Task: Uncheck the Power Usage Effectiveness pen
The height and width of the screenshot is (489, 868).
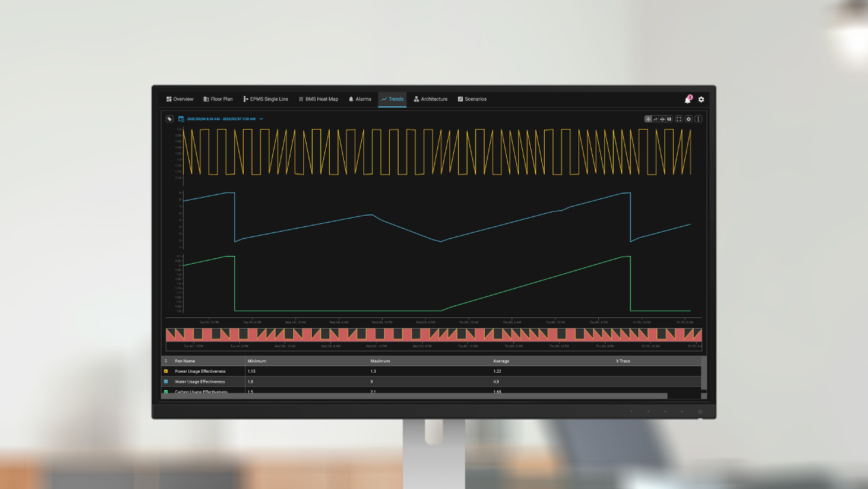Action: pos(166,371)
